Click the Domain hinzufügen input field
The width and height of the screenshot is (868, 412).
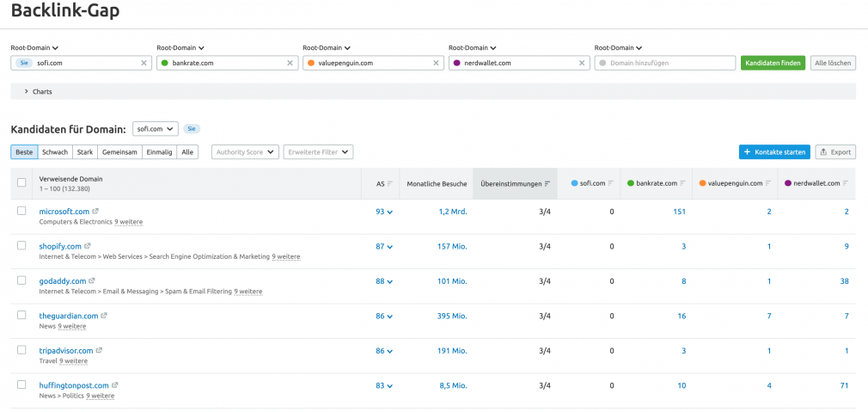click(x=665, y=63)
